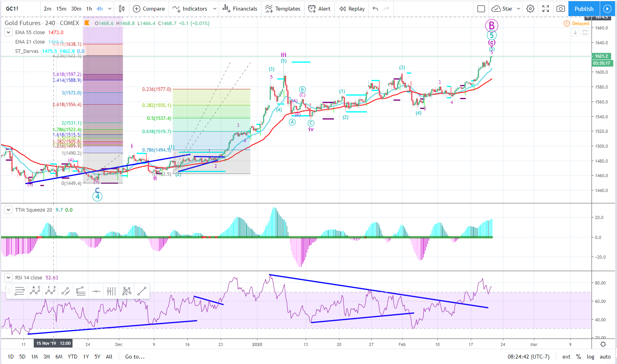
Task: Move pane down with arrow button
Action: 575,33
